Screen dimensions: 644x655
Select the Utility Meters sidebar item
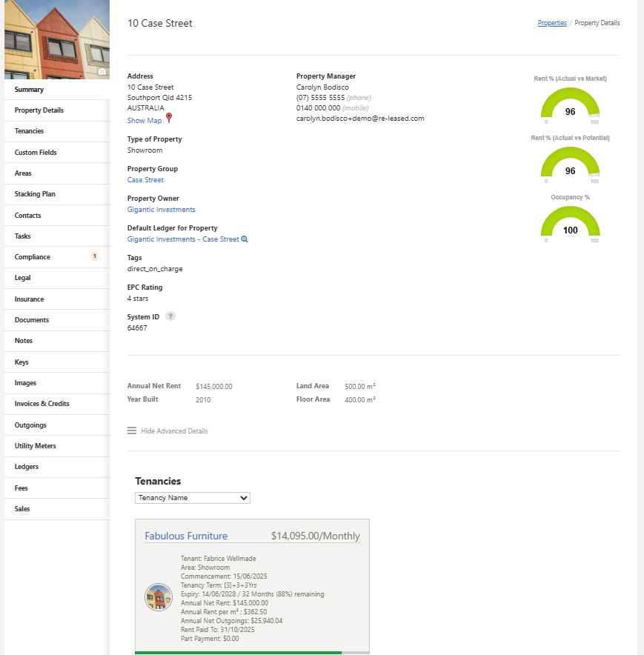click(x=35, y=446)
